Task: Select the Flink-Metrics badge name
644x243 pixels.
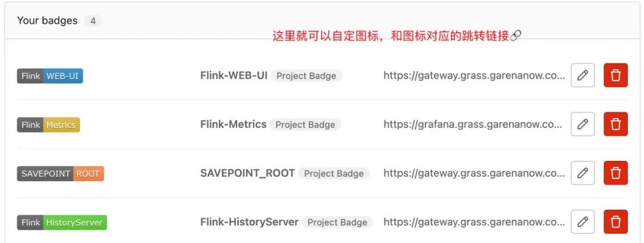Action: coord(233,125)
